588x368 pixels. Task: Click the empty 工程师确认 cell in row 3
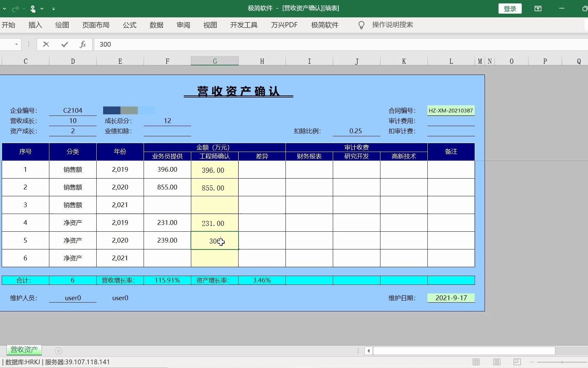point(215,205)
